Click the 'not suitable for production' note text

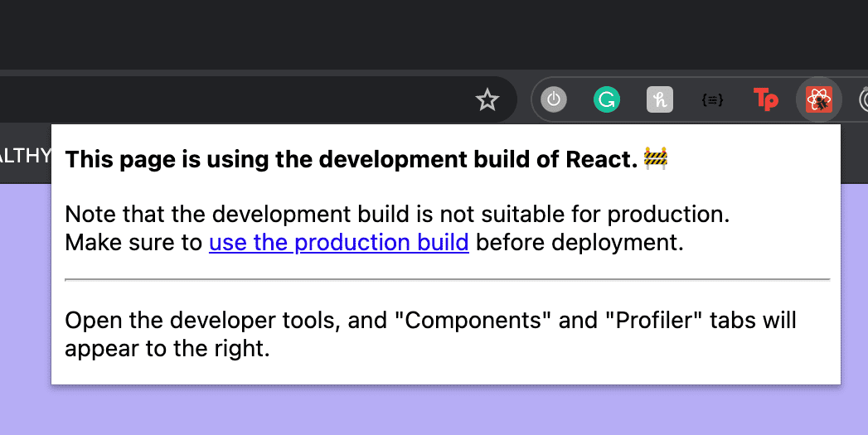tap(397, 214)
